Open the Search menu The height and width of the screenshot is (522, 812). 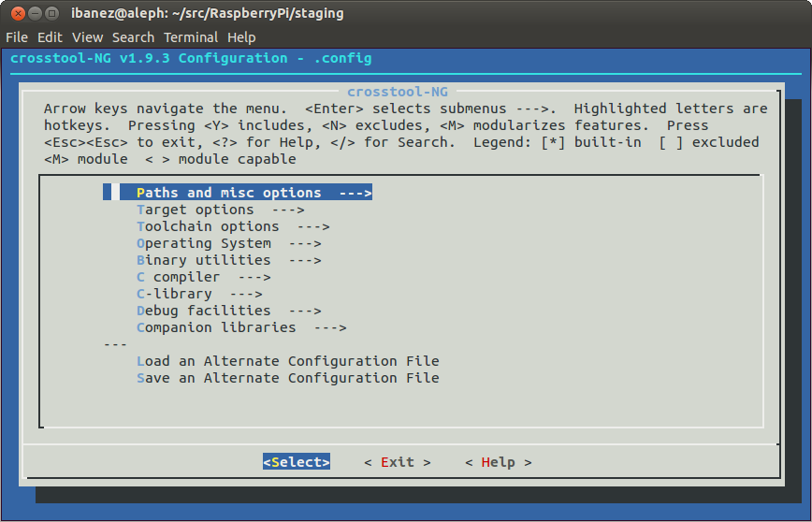click(x=133, y=37)
